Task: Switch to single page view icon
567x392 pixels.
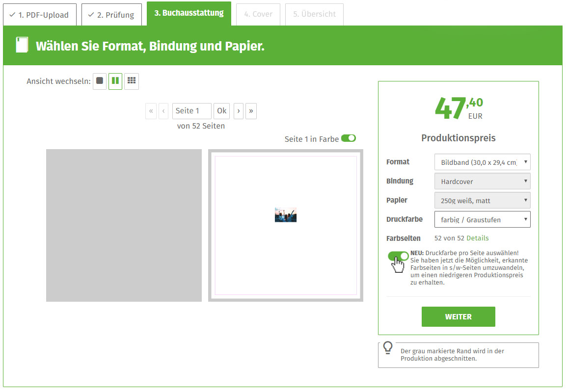Action: tap(100, 81)
